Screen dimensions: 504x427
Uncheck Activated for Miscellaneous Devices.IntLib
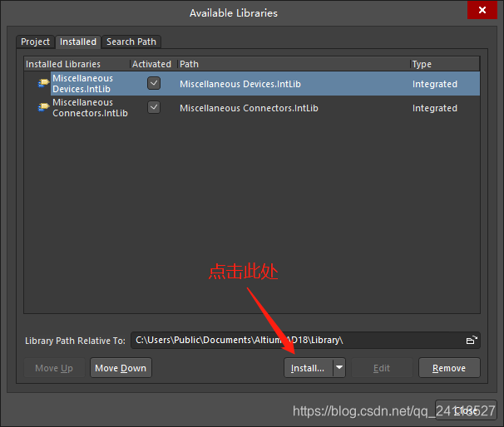coord(154,83)
